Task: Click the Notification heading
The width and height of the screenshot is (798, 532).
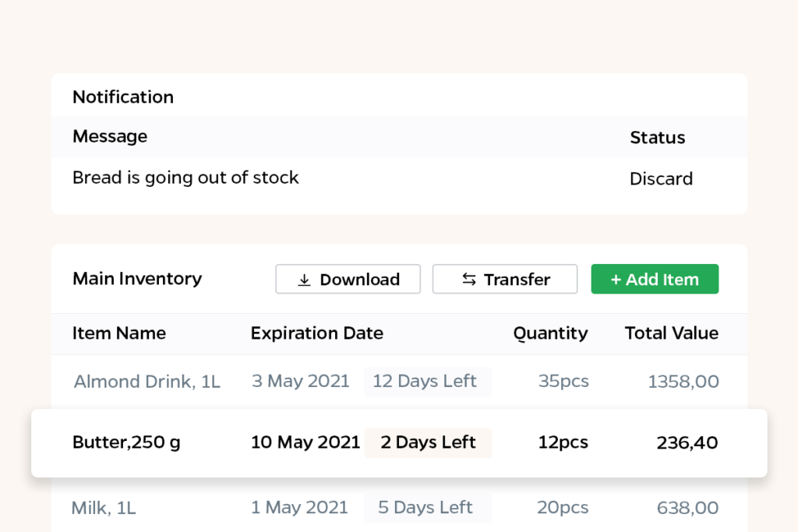Action: point(123,97)
